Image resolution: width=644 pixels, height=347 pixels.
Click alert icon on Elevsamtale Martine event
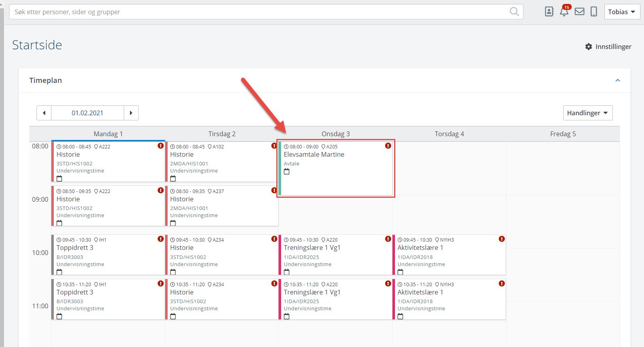pyautogui.click(x=388, y=146)
